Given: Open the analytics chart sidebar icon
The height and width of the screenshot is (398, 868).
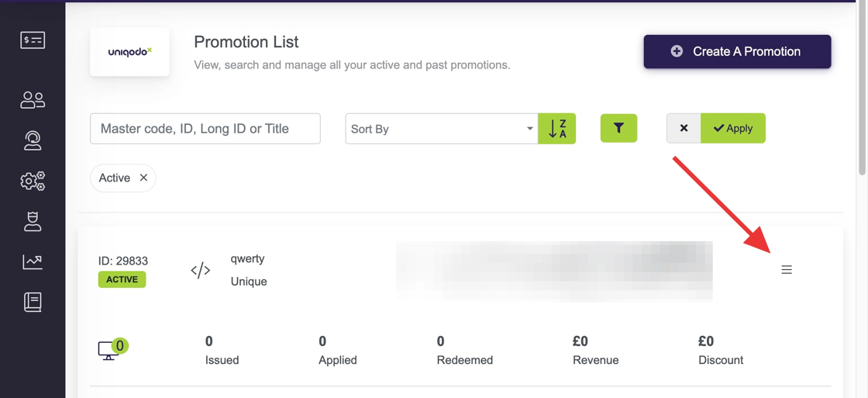Looking at the screenshot, I should point(33,262).
